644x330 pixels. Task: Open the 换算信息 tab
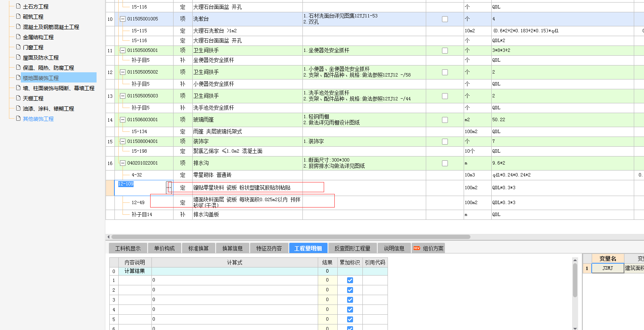(232, 248)
